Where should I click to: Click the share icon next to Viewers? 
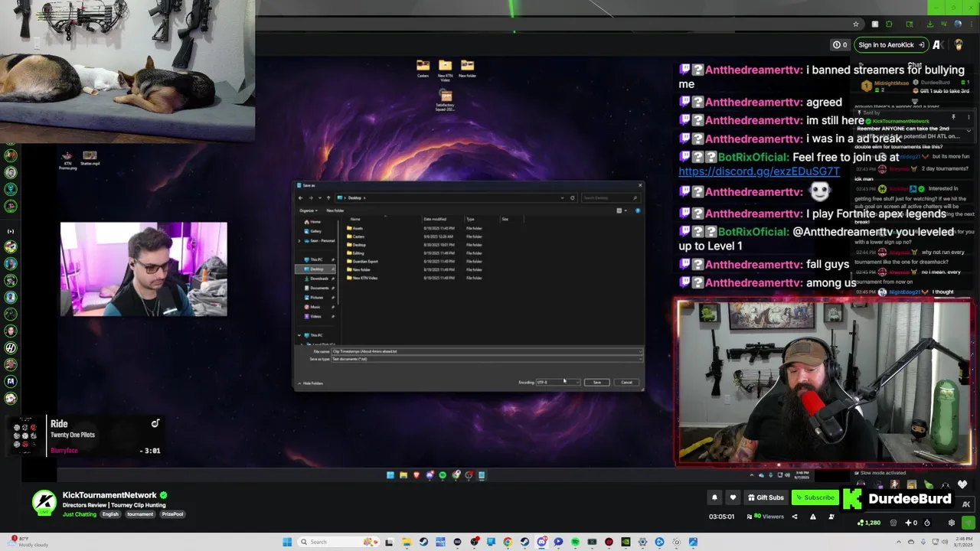795,517
